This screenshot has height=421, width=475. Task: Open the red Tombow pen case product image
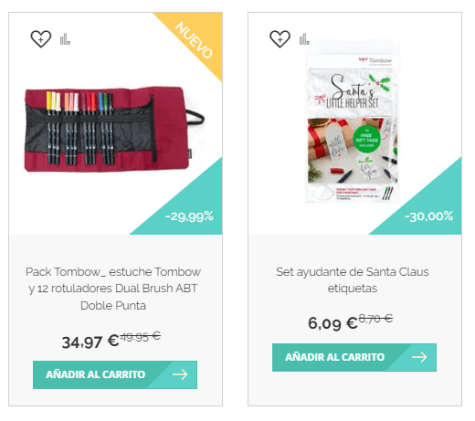pyautogui.click(x=114, y=129)
